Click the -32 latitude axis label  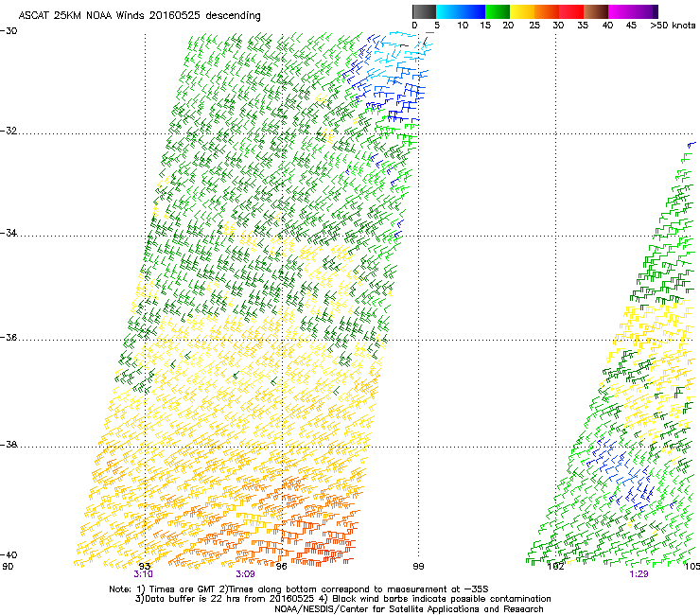(x=9, y=131)
